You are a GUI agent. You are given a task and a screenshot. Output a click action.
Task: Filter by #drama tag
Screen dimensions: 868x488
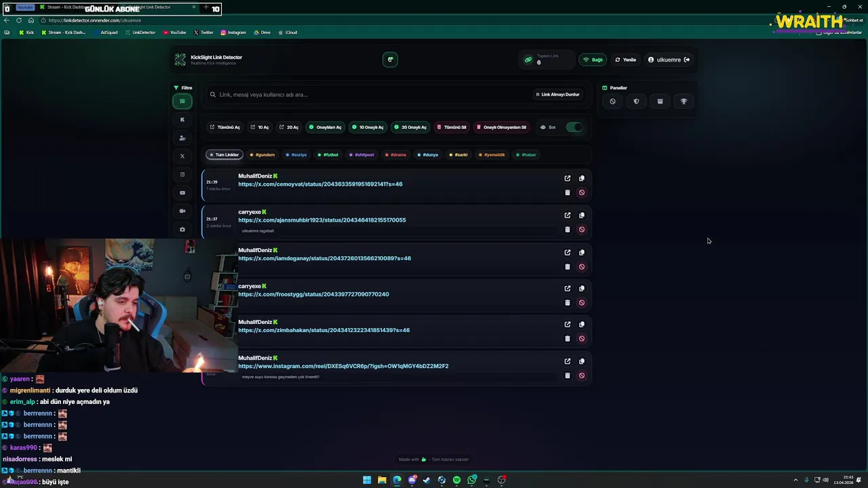tap(395, 155)
